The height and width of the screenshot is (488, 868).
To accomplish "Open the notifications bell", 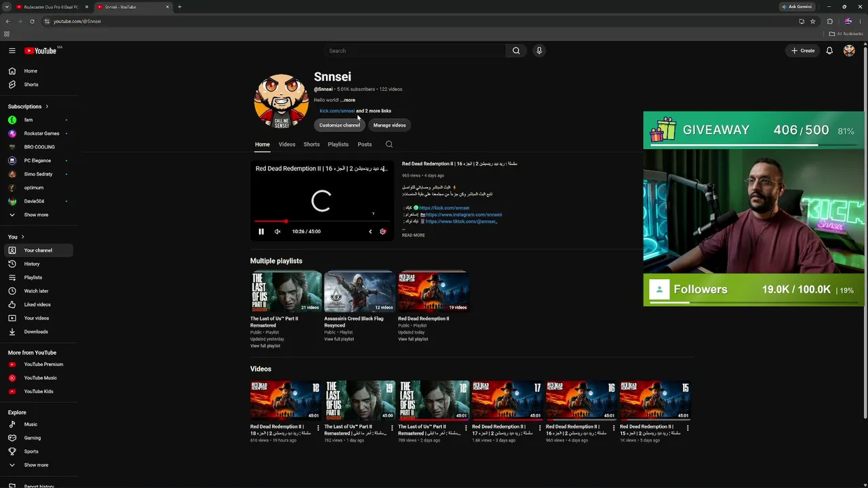I will pyautogui.click(x=829, y=51).
